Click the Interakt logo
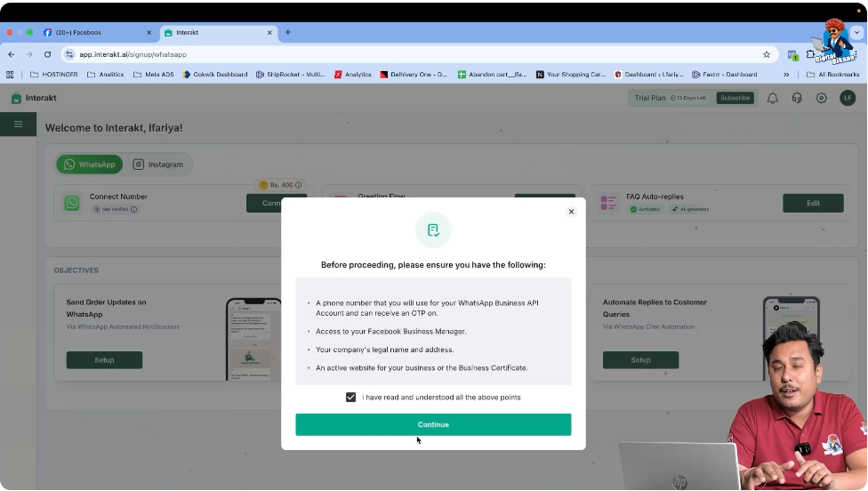 coord(34,98)
